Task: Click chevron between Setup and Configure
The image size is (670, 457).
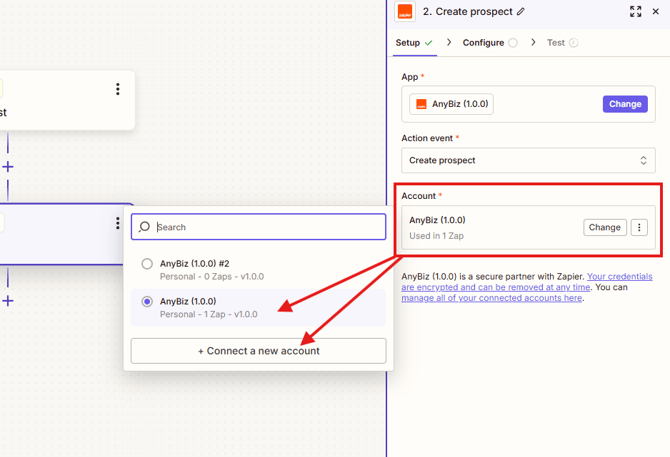Action: point(449,42)
